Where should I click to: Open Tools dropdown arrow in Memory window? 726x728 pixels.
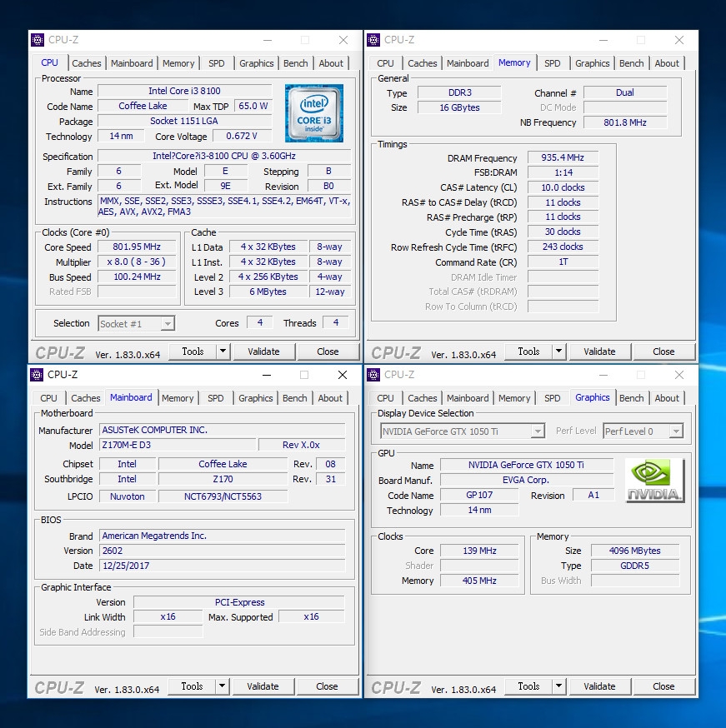point(558,352)
